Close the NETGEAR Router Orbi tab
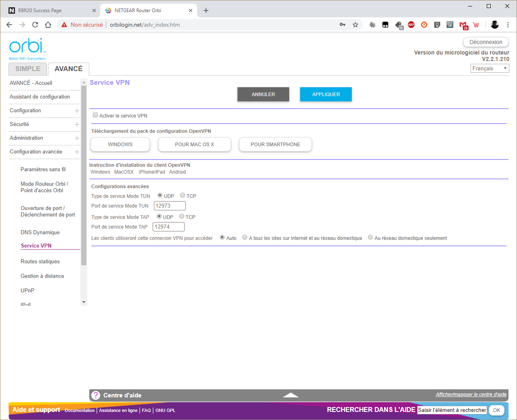The height and width of the screenshot is (420, 517). click(191, 10)
